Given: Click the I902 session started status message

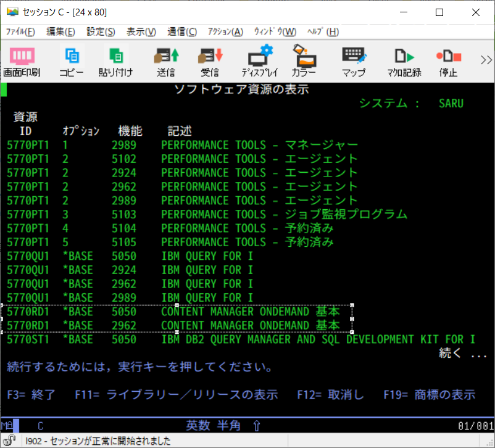Looking at the screenshot, I should click(98, 441).
